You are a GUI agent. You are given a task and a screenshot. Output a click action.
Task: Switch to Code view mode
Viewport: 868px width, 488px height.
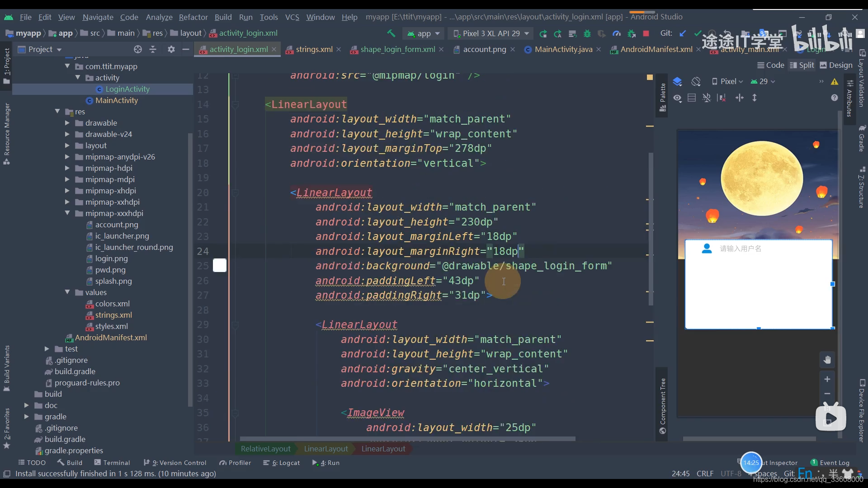coord(771,66)
